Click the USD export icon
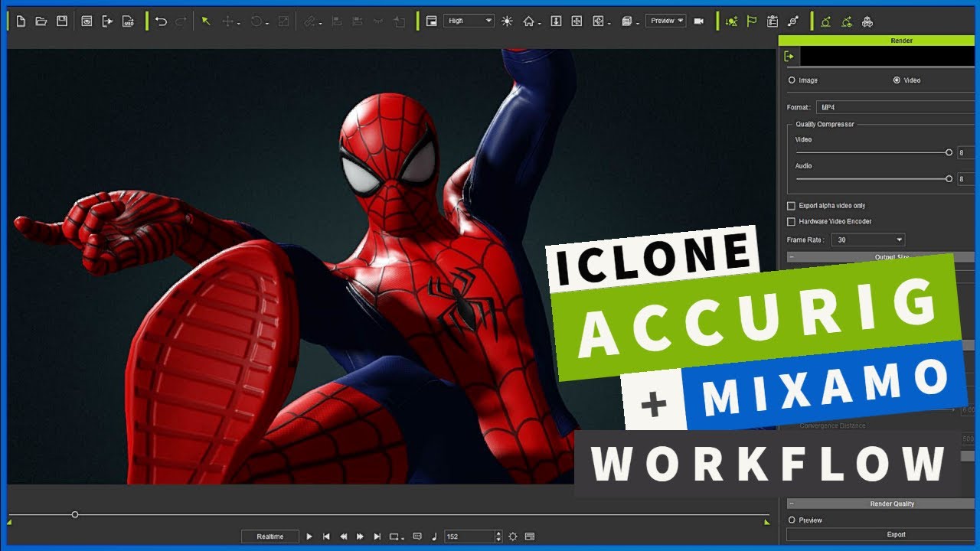Image resolution: width=980 pixels, height=551 pixels. [x=128, y=21]
